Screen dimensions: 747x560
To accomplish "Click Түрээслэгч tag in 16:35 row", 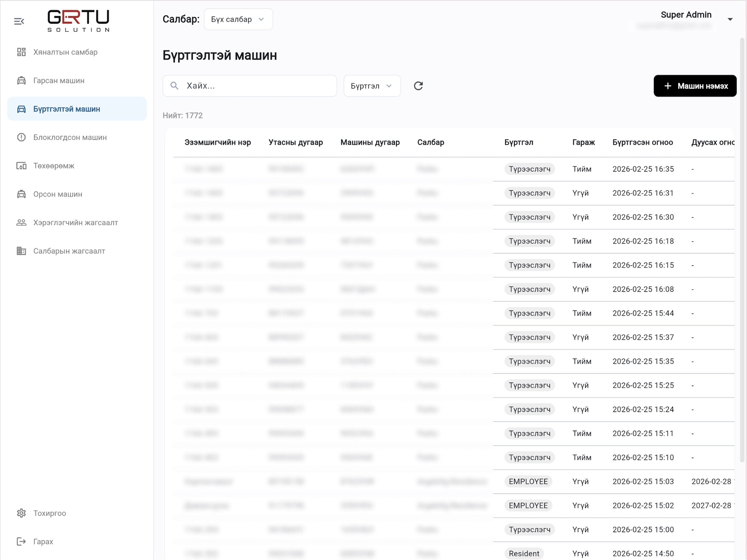I will [530, 169].
